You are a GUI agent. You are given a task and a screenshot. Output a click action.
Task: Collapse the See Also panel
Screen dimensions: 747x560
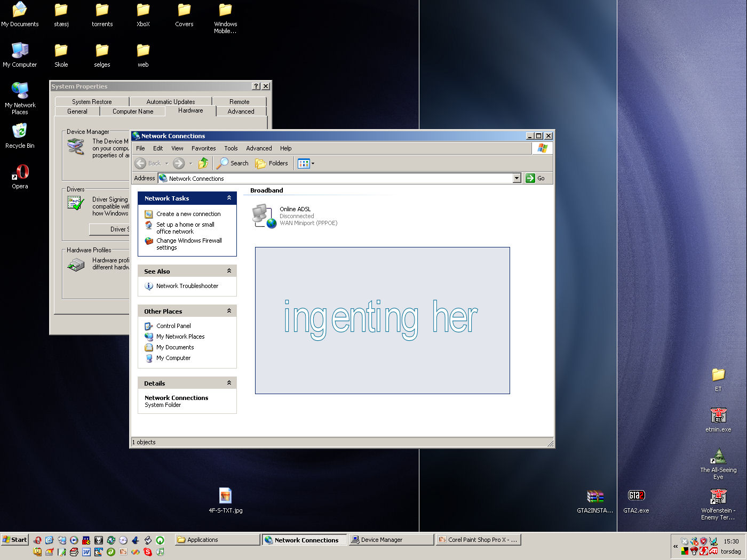coord(229,271)
